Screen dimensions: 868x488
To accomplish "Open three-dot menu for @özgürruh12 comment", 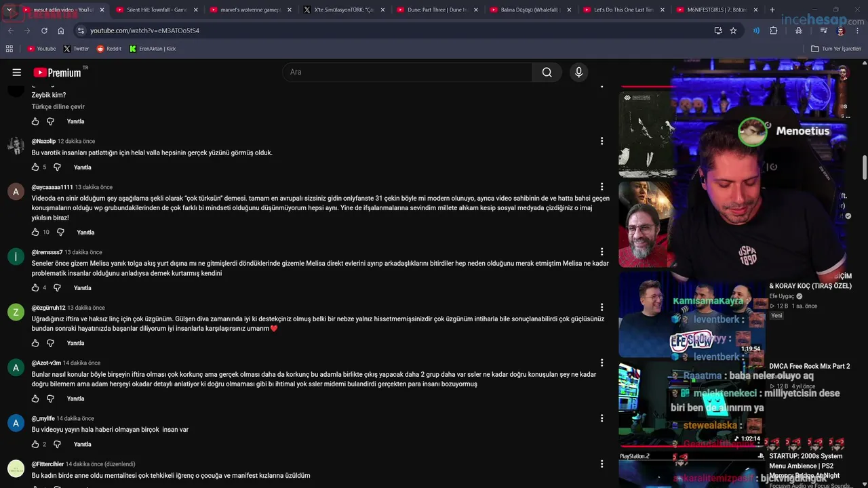I will point(601,308).
